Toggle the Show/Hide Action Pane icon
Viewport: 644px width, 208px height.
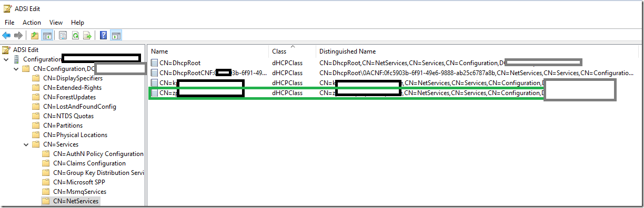pyautogui.click(x=116, y=36)
